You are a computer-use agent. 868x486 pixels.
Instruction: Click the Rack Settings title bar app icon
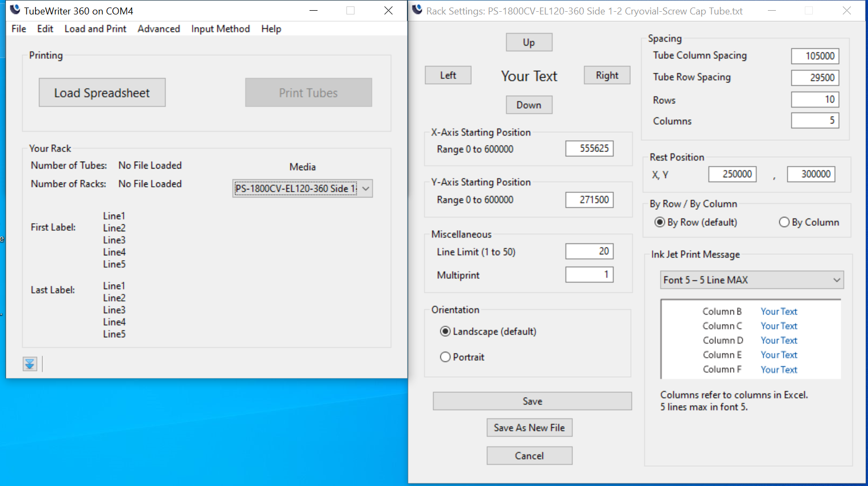[x=417, y=10]
